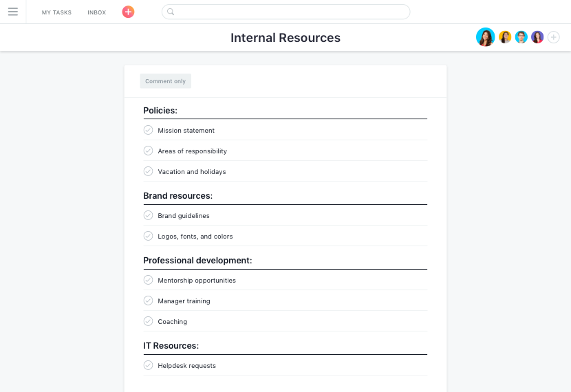Go to My Tasks
The image size is (571, 392).
pyautogui.click(x=56, y=12)
